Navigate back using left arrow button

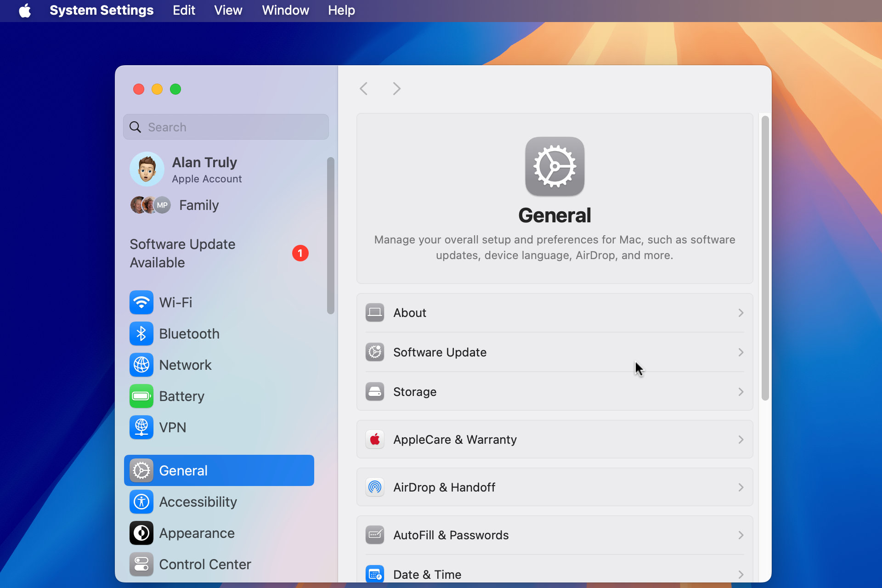[363, 89]
